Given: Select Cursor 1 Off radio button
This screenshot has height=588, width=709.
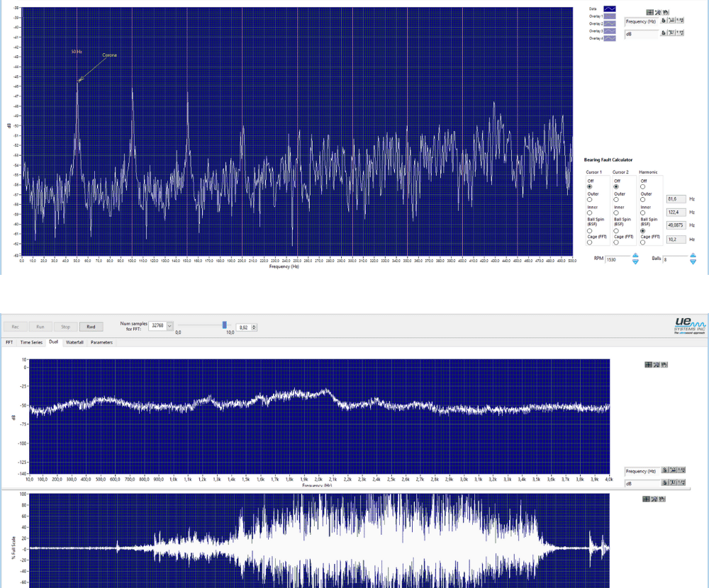Looking at the screenshot, I should [x=590, y=186].
